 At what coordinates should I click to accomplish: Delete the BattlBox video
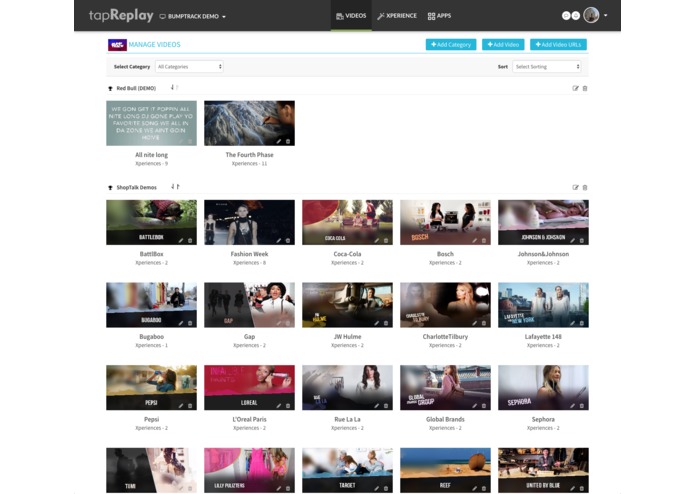190,241
